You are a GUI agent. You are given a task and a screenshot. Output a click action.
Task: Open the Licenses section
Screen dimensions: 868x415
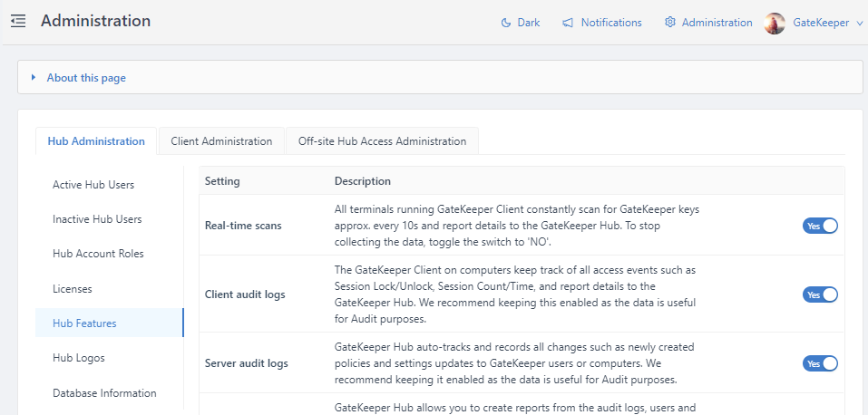[x=73, y=289]
